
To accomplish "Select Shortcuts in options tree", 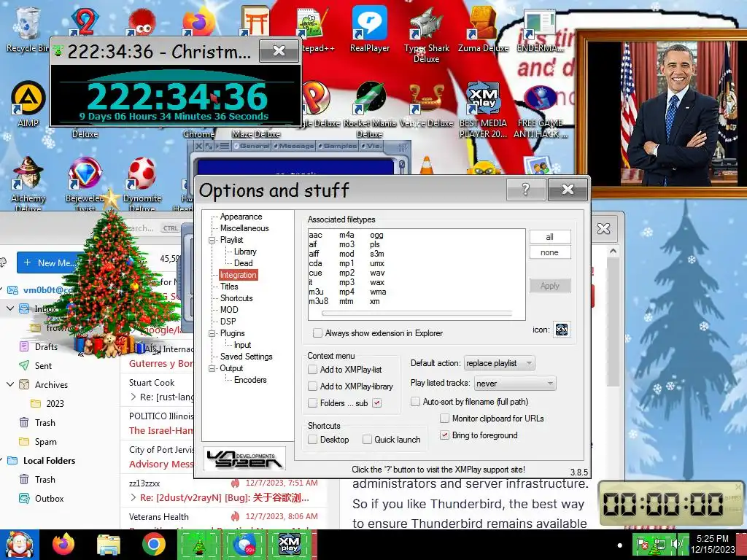I will tap(236, 298).
